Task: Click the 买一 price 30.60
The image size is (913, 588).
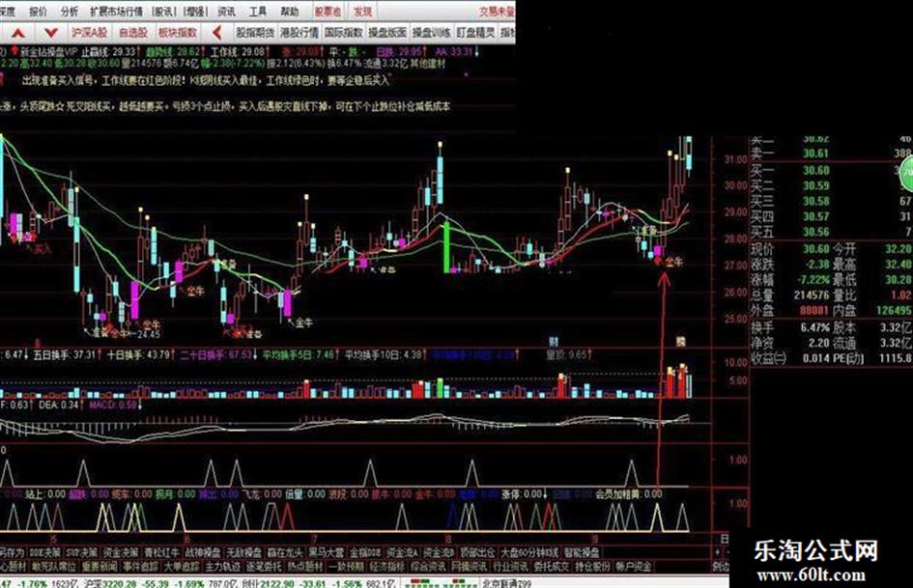Action: pos(815,170)
